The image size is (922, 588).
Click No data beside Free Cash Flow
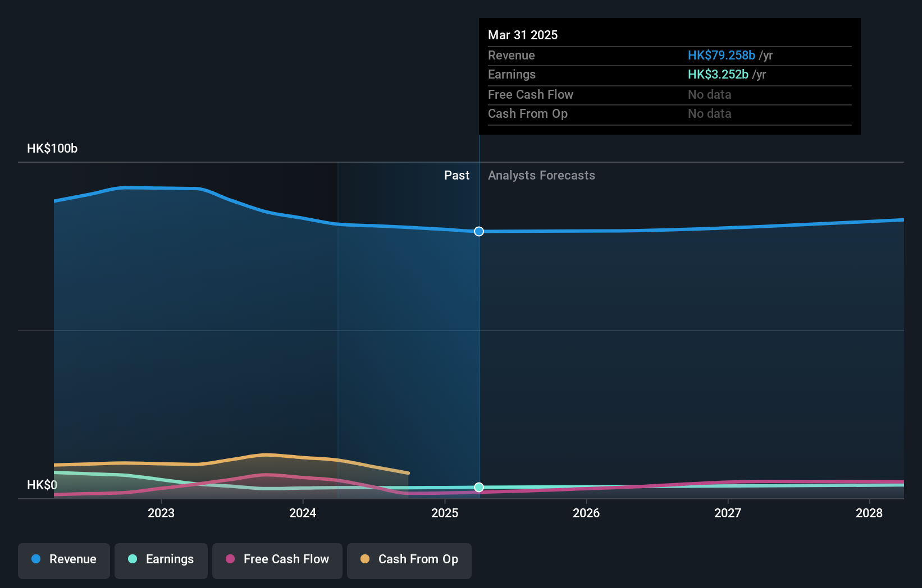pos(710,94)
